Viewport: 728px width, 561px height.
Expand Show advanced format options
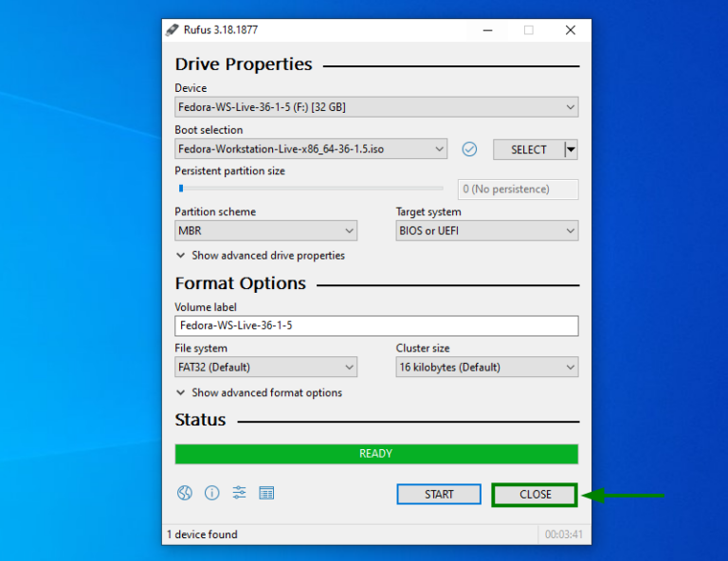tap(259, 392)
